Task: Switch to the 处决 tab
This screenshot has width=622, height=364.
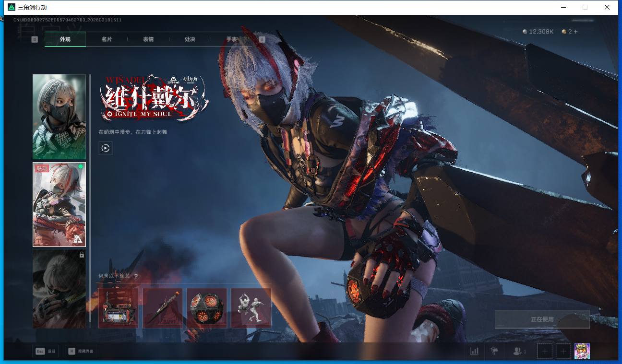Action: 190,39
